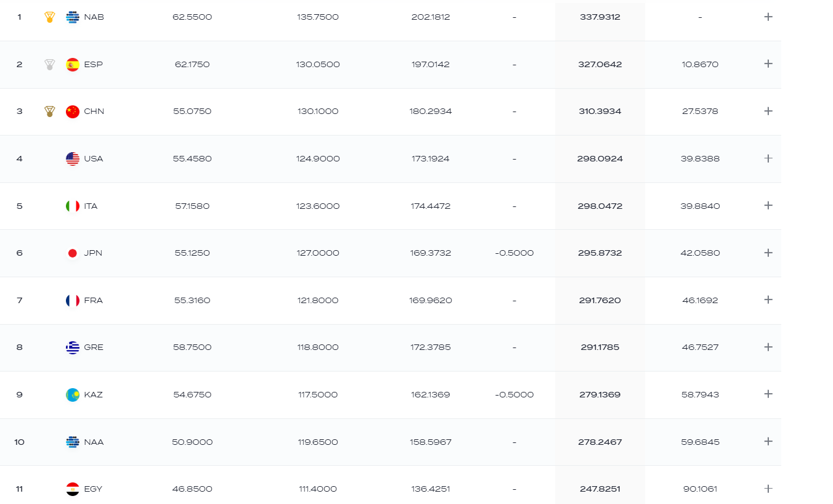
Task: Click the USA flag icon
Action: (x=73, y=158)
